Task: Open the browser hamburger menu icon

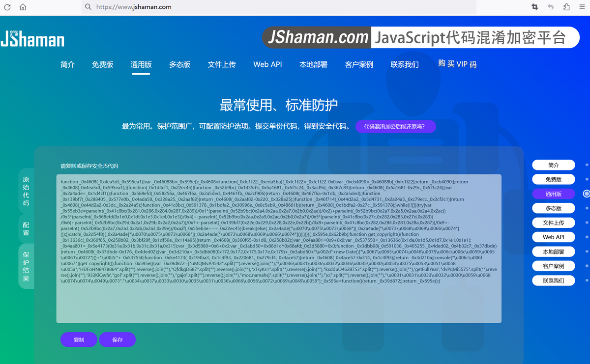Action: pyautogui.click(x=582, y=7)
